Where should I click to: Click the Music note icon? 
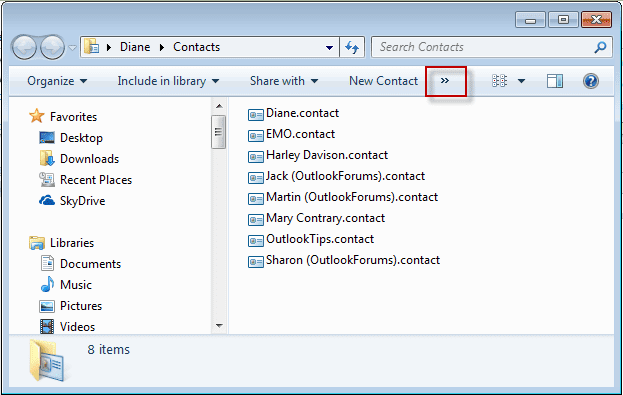click(x=47, y=285)
